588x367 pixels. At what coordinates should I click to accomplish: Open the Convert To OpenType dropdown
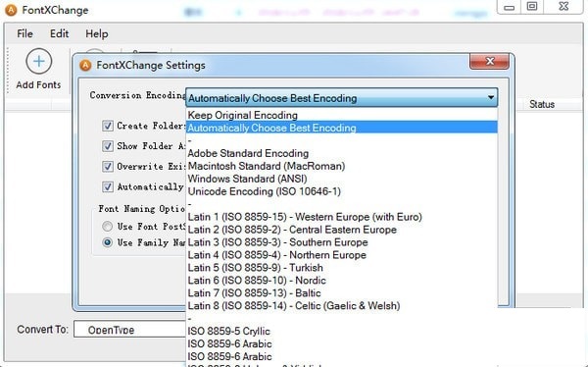[x=129, y=329]
